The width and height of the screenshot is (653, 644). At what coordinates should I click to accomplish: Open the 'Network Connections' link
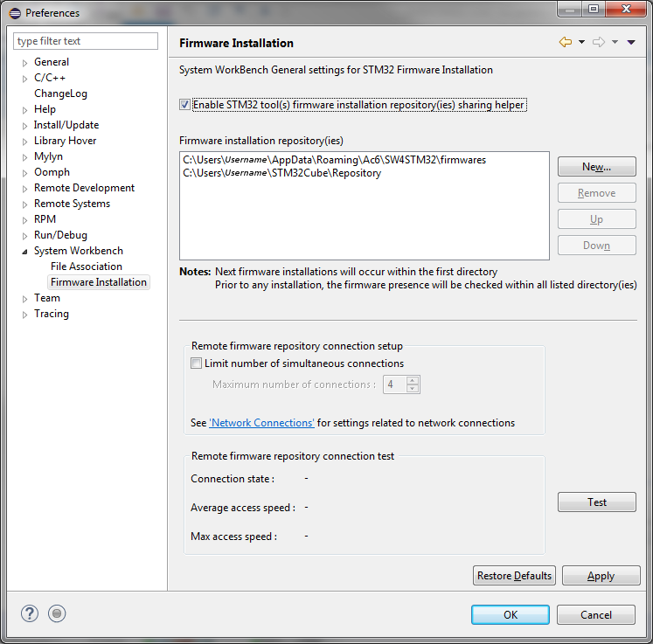[261, 423]
